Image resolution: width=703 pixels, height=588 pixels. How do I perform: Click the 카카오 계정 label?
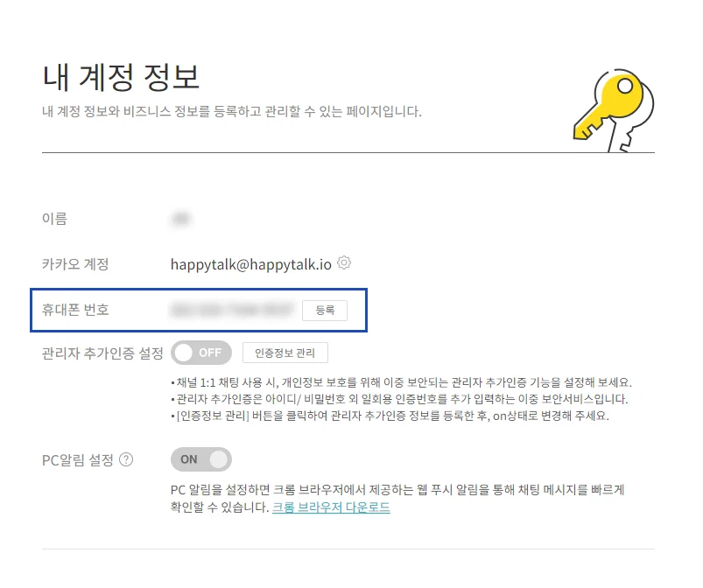[x=75, y=264]
